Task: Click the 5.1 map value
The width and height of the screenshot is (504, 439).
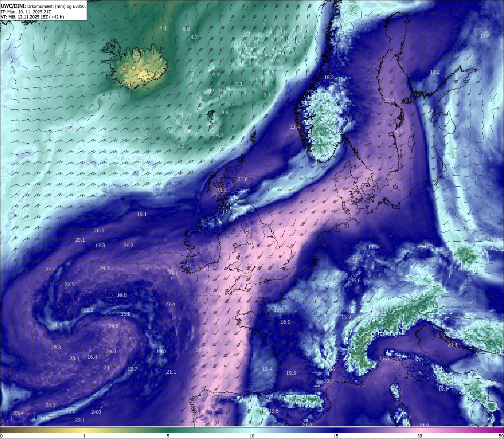Action: point(267,94)
